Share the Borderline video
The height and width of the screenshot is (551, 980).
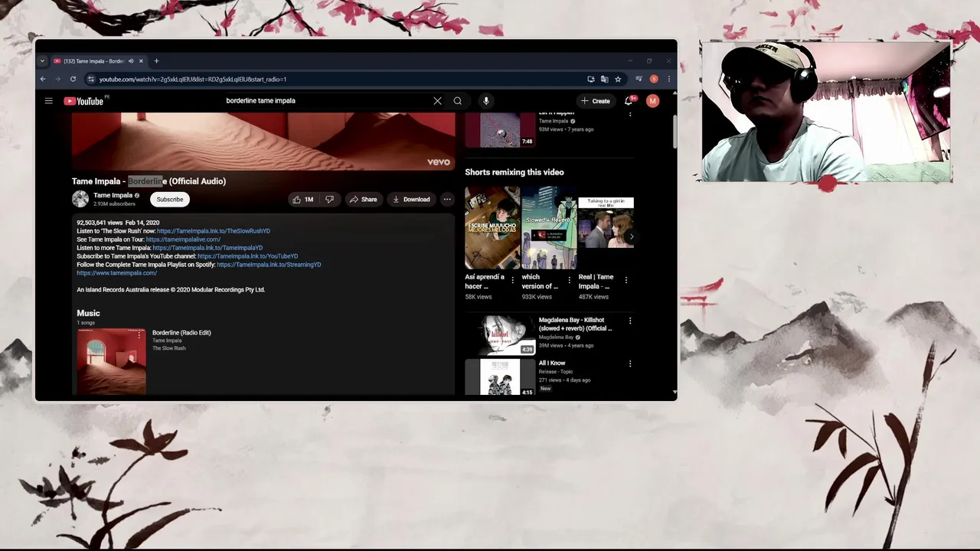(364, 199)
